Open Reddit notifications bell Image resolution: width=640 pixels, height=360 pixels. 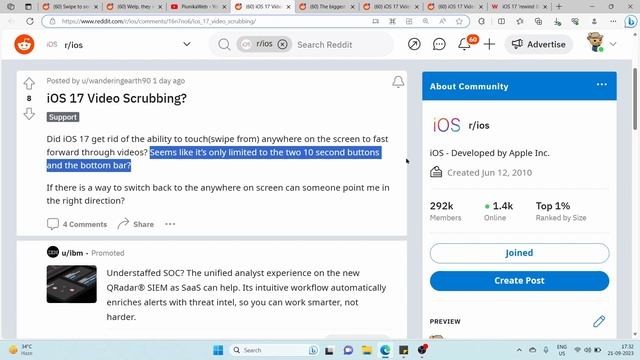[464, 44]
